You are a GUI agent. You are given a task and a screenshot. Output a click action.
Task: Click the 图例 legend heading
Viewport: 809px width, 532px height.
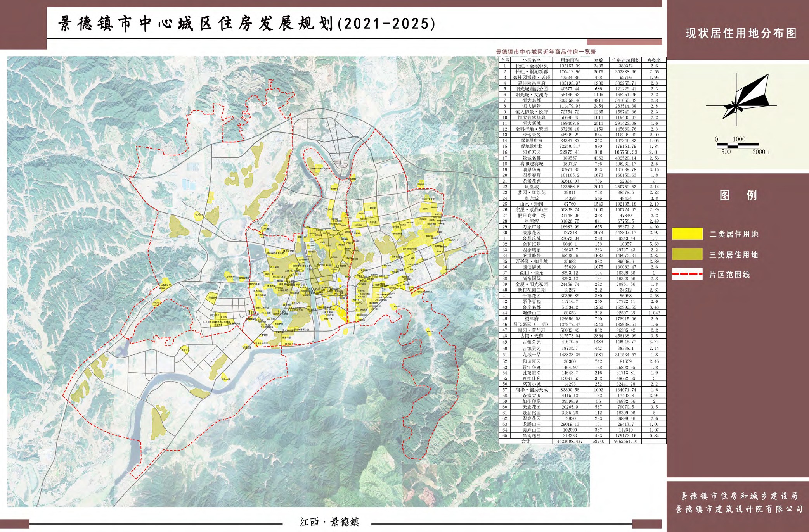738,195
